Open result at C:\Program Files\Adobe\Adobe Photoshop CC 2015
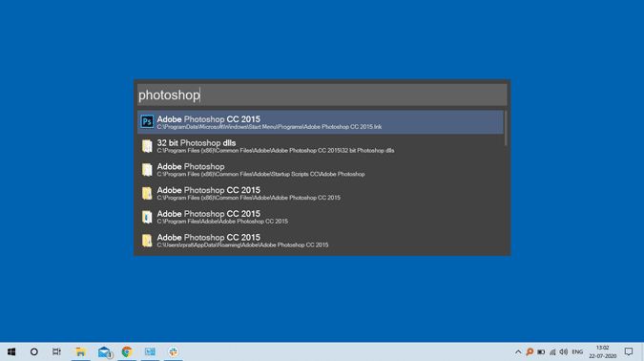Screen dimensions: 644x361 pos(321,217)
